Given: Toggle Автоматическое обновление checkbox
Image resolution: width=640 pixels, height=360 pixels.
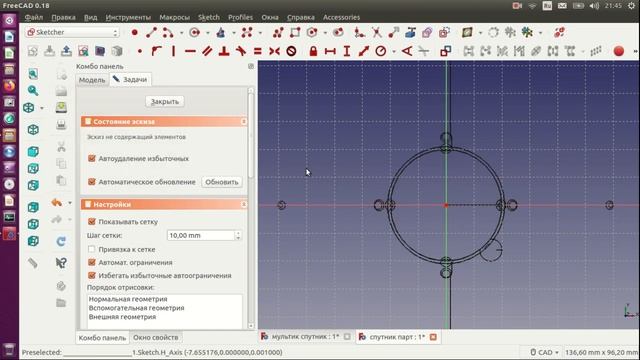Looking at the screenshot, I should tap(92, 182).
